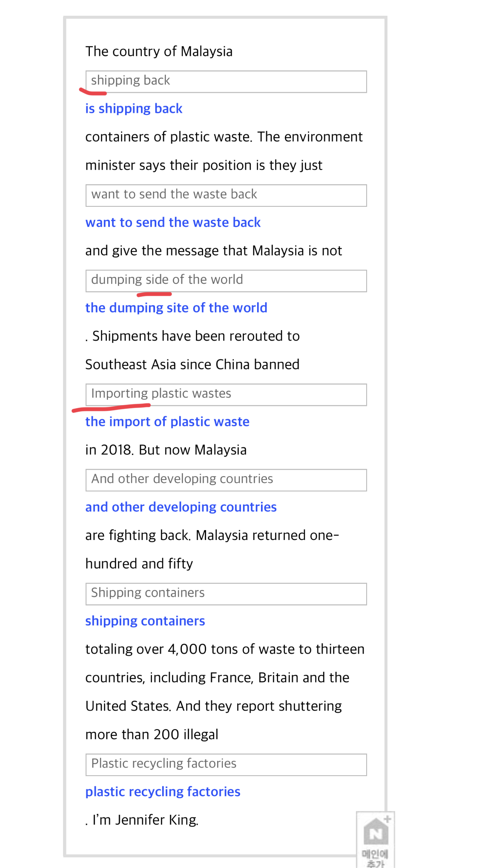
Task: Click 'containers of plastic waste. The environment'
Action: (224, 137)
